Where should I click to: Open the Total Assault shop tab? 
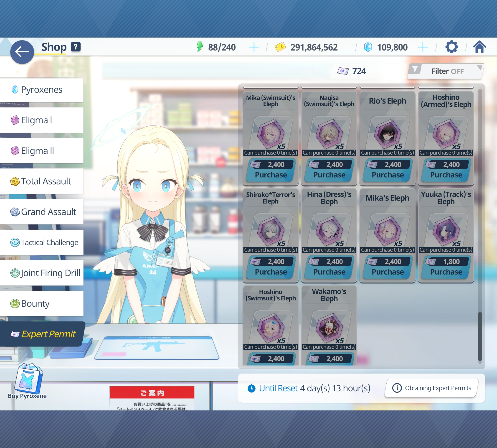42,181
